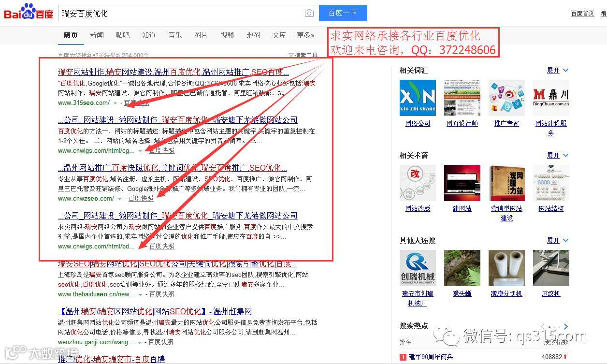
Task: Open result 瑞安SEO|瑞安网站优化|SEO优化公司
Action: coord(177,264)
